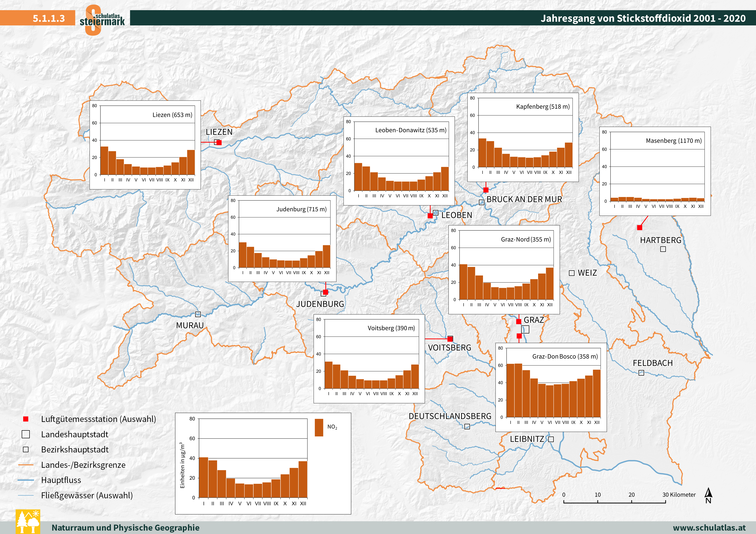The width and height of the screenshot is (756, 534).
Task: Click the red station marker near Leoben
Action: pyautogui.click(x=430, y=216)
